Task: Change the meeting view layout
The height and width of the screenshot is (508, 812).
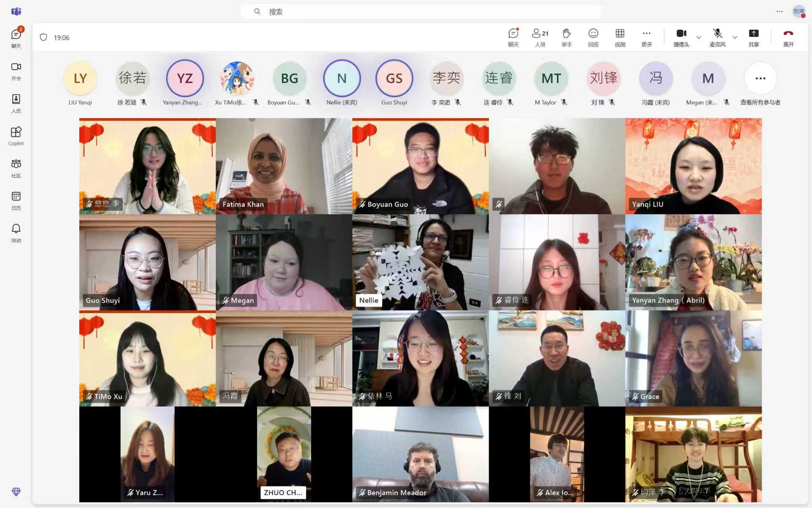Action: point(620,37)
